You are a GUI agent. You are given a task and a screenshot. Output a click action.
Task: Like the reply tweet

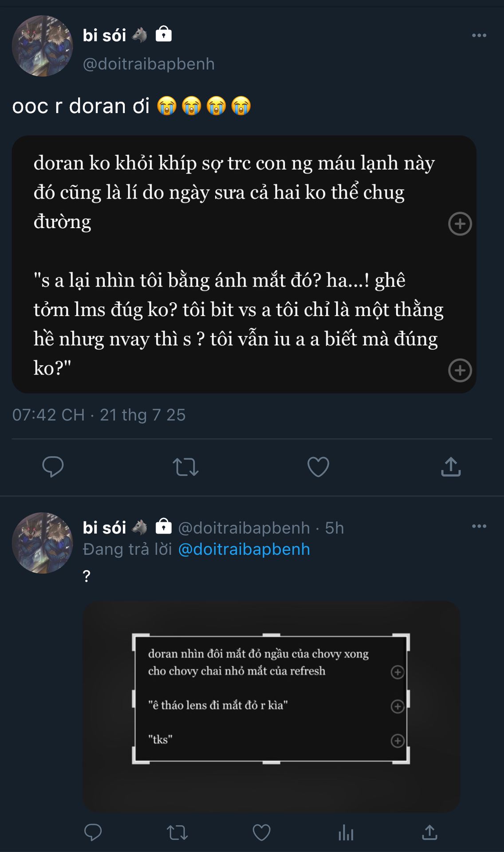(261, 832)
